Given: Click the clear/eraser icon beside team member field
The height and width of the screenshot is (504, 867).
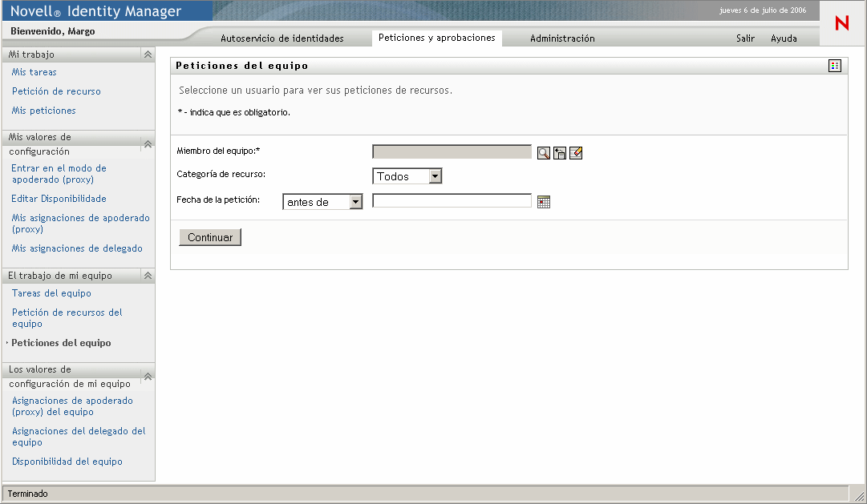Looking at the screenshot, I should pos(576,153).
